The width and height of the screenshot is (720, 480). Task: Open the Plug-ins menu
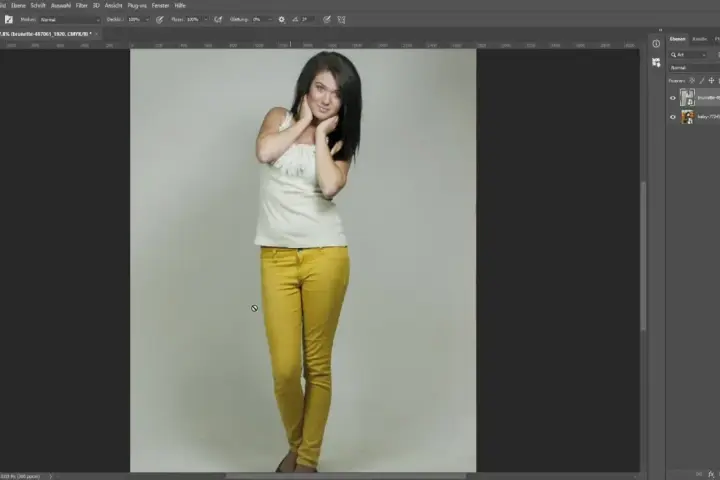click(x=137, y=6)
